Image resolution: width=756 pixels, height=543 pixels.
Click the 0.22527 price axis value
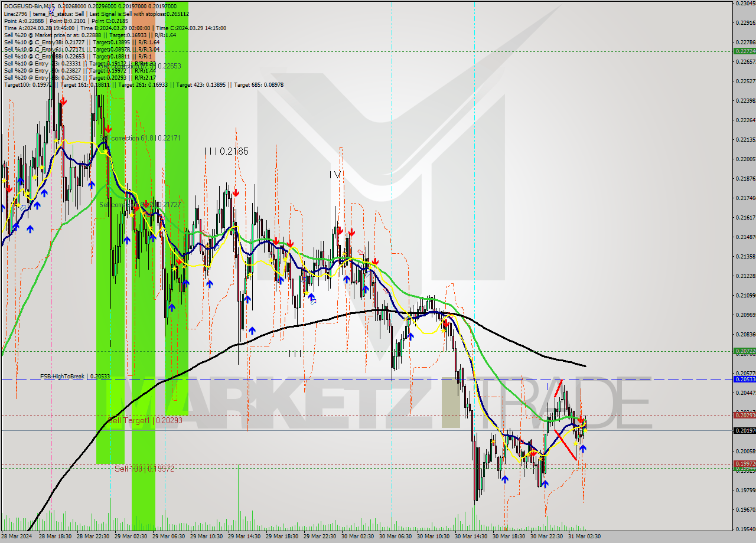[746, 81]
